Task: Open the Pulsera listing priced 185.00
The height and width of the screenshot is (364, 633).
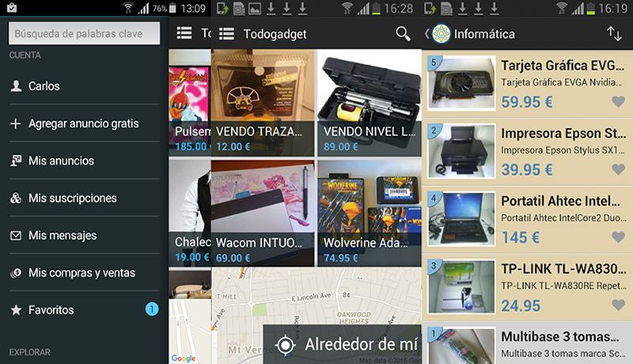Action: click(x=190, y=103)
